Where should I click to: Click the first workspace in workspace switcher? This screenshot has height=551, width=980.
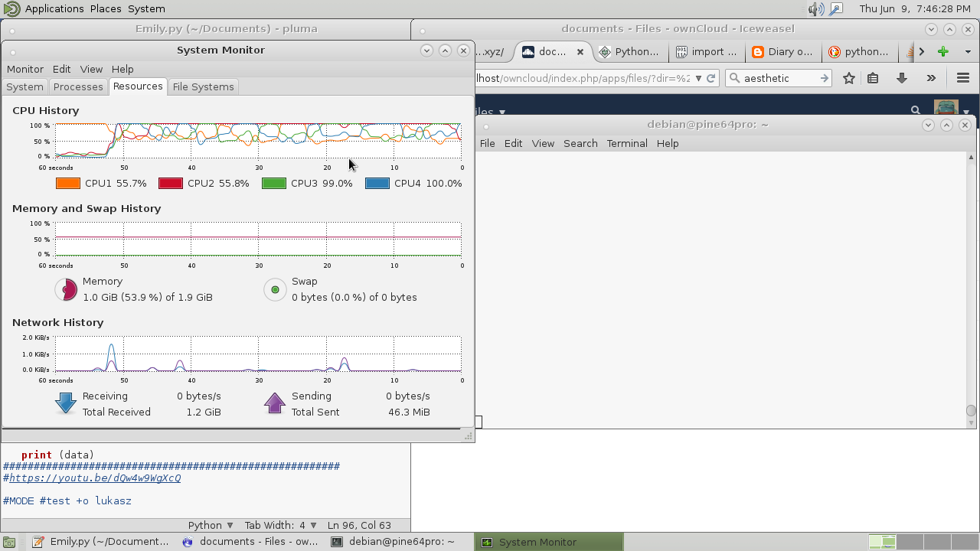[x=882, y=542]
